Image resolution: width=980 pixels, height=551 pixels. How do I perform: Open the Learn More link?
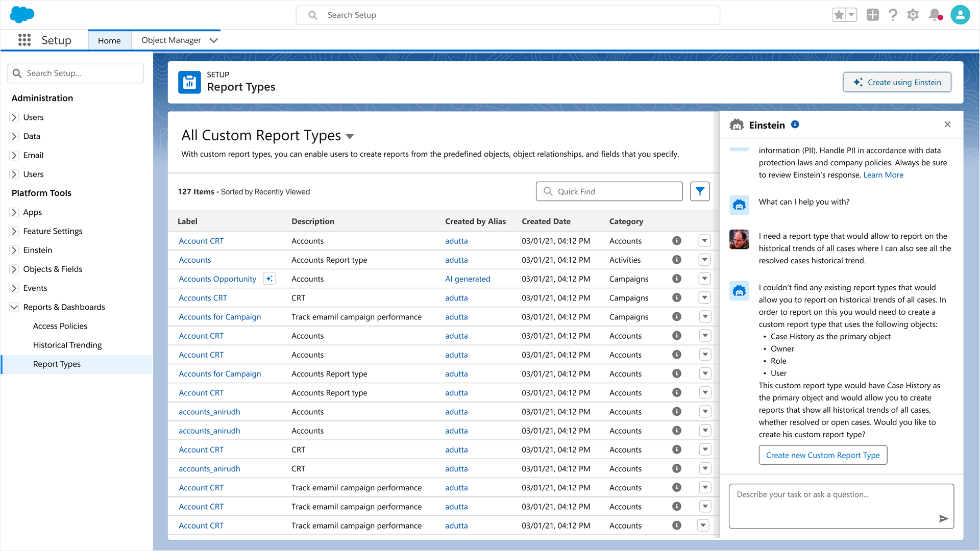tap(883, 175)
